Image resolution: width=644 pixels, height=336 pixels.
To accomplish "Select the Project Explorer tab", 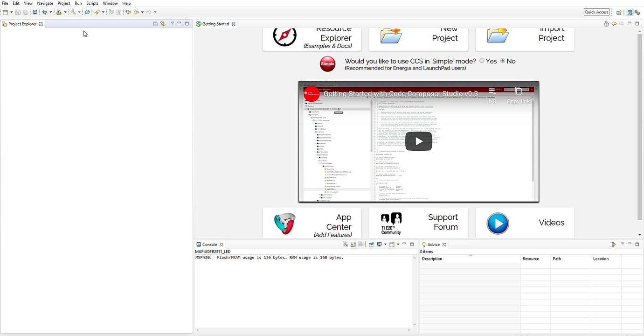I will tap(22, 24).
